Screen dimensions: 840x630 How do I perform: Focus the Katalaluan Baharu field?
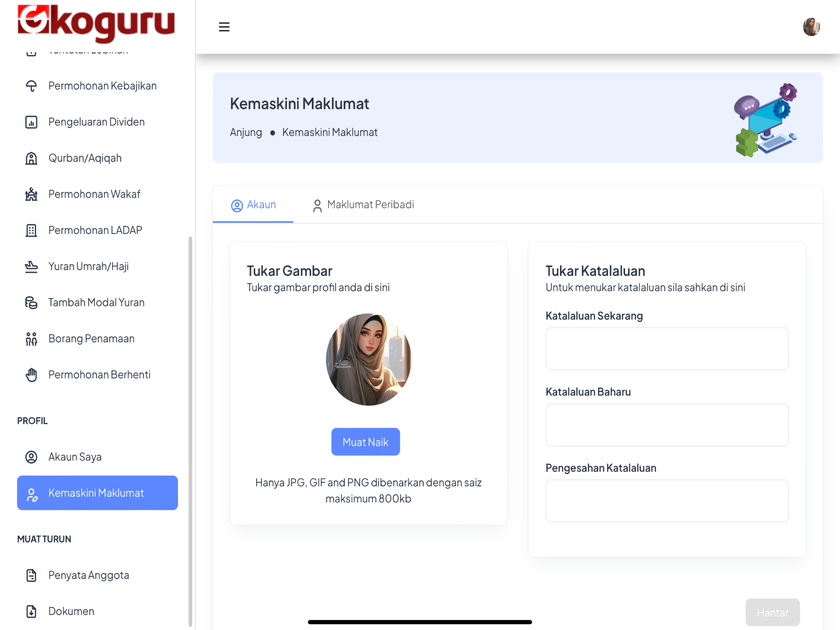point(667,425)
